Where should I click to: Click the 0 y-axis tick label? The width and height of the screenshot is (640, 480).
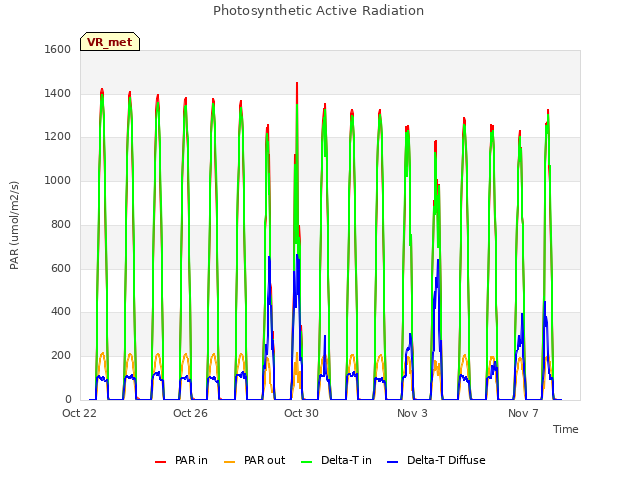click(x=68, y=399)
